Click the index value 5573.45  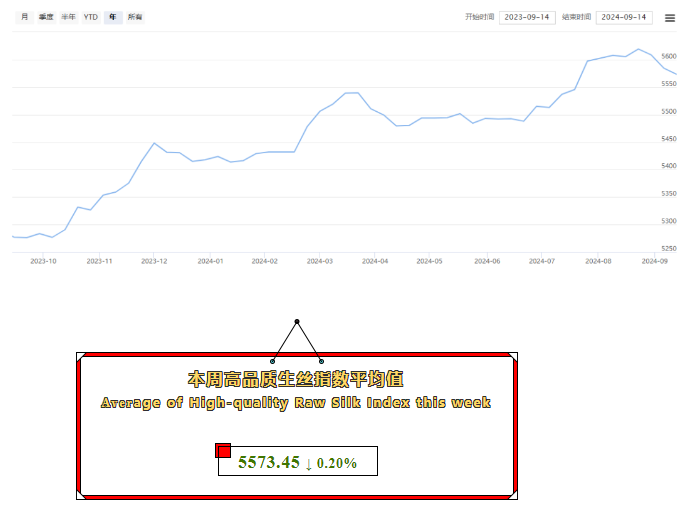(x=268, y=462)
